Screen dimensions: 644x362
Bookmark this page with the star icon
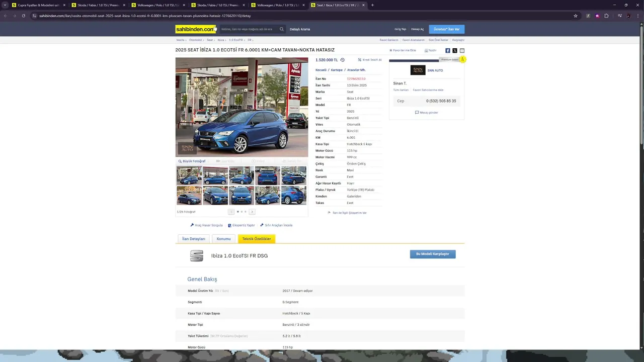tap(576, 16)
